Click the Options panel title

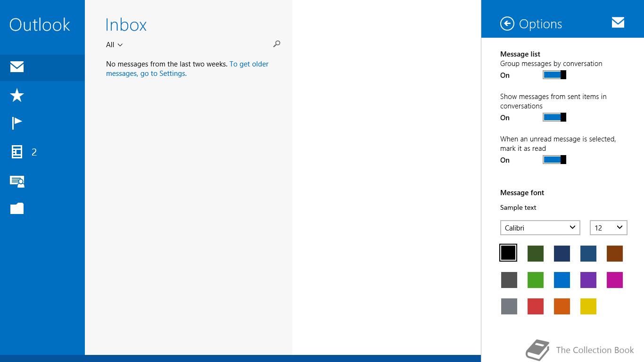(x=540, y=24)
